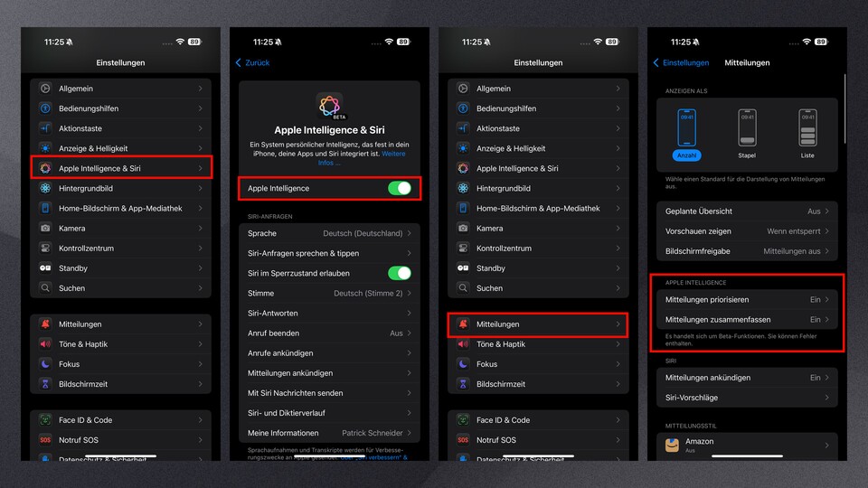Tap Suchen magnifier icon in leftmost screen
Viewport: 868px width, 488px height.
[x=45, y=287]
